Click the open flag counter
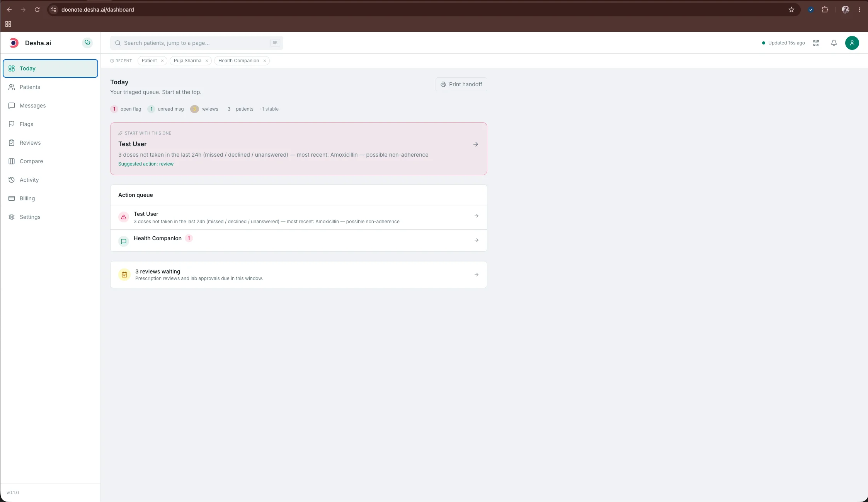Screen dimensions: 868x502 [126, 109]
